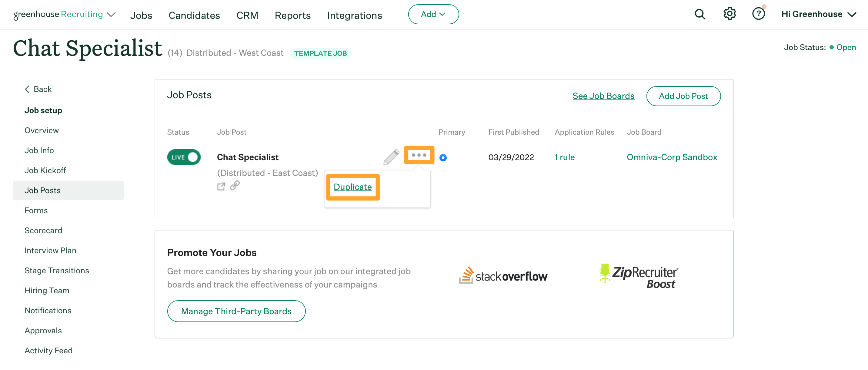Edit job post with pencil icon
Image resolution: width=868 pixels, height=370 pixels.
tap(391, 157)
